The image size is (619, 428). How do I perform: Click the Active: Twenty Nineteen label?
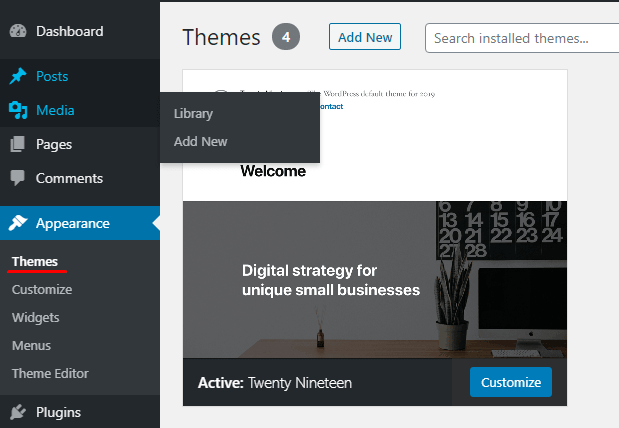coord(275,383)
